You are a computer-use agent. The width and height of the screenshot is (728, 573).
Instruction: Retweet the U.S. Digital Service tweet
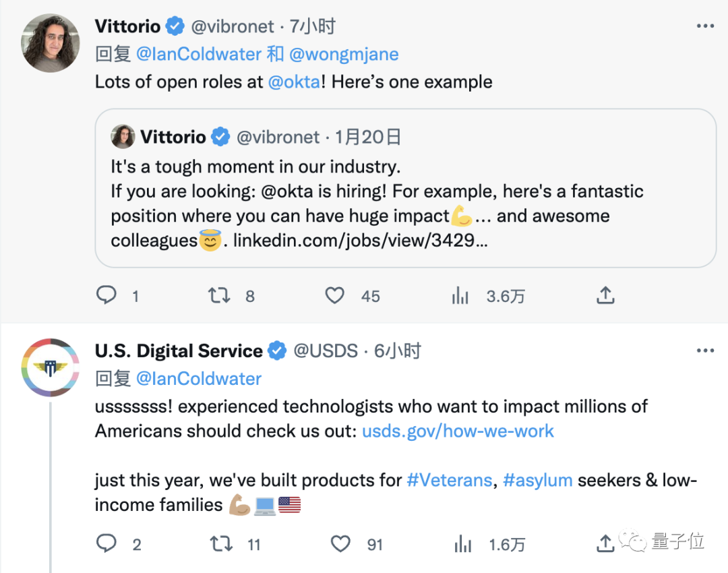(221, 543)
